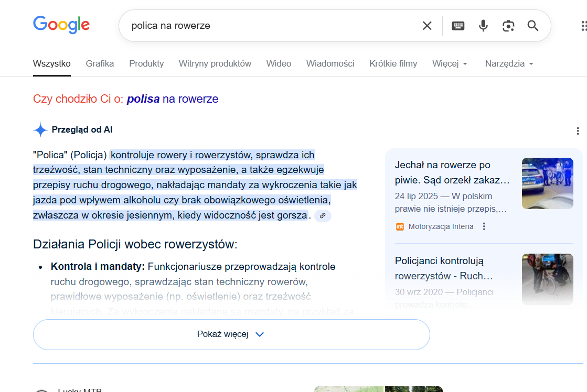
Task: Open Google apps grid icon
Action: click(x=583, y=26)
